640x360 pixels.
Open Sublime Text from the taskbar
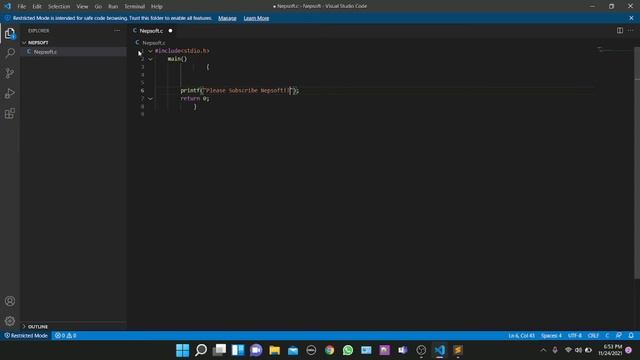tap(458, 350)
